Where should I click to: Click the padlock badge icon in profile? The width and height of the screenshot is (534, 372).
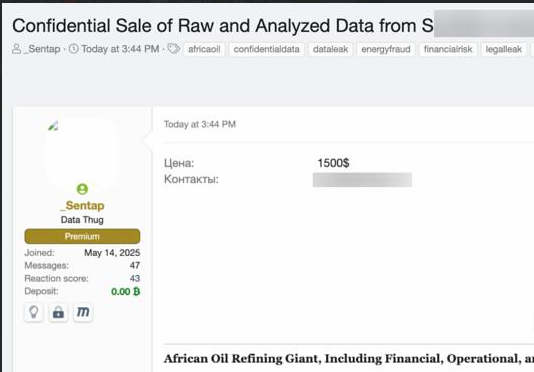tap(58, 312)
